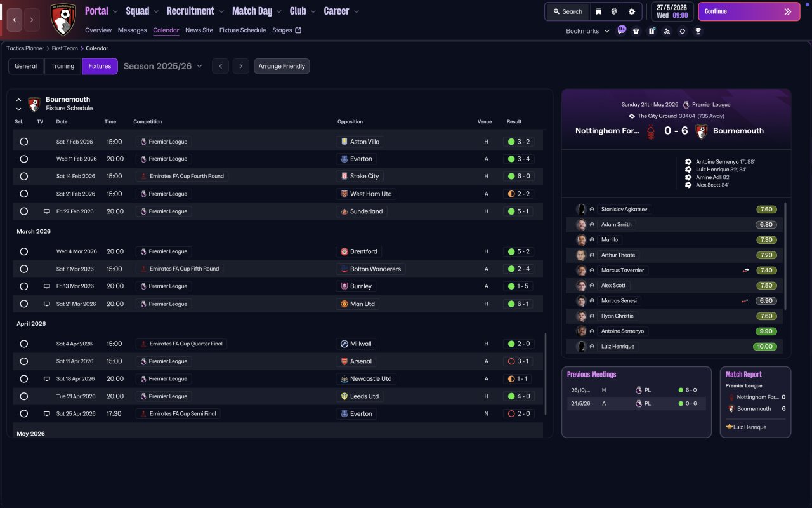Image resolution: width=812 pixels, height=508 pixels.
Task: Go to next season using the right arrow
Action: tap(240, 66)
